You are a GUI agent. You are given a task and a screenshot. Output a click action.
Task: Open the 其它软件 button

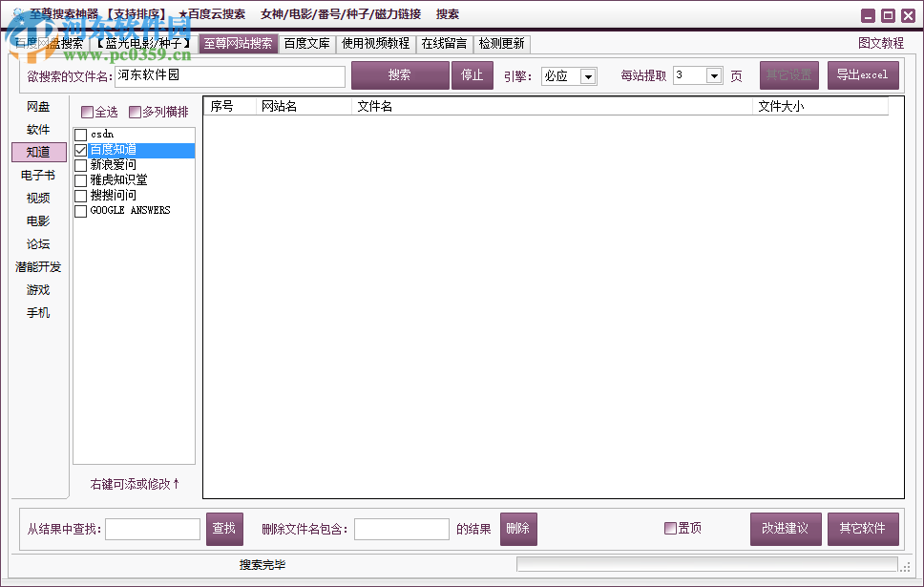click(x=863, y=529)
